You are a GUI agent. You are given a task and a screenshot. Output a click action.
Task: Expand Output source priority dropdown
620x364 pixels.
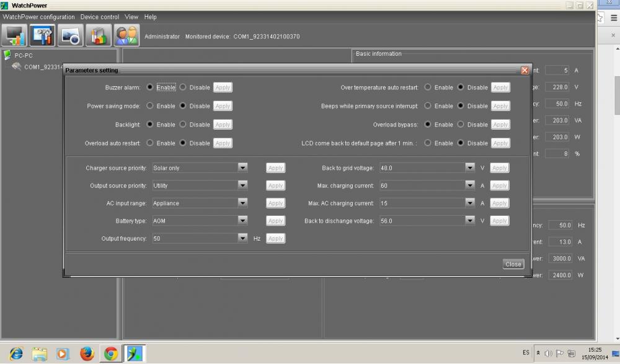[x=242, y=185]
